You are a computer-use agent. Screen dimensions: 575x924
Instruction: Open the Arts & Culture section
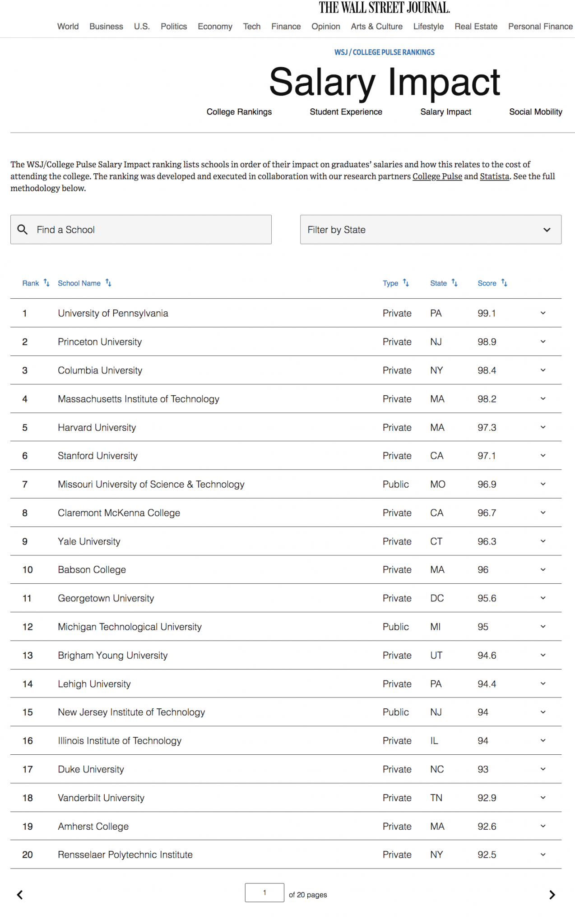[377, 27]
